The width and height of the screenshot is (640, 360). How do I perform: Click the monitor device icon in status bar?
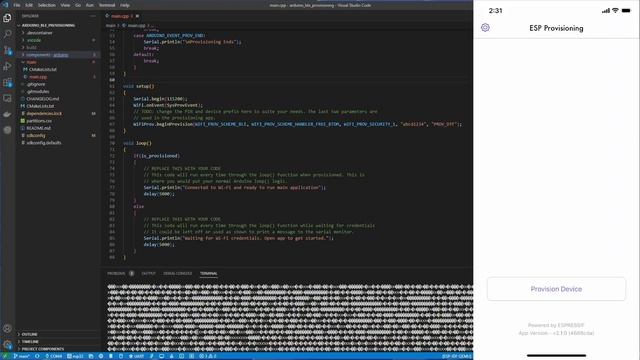click(x=162, y=356)
